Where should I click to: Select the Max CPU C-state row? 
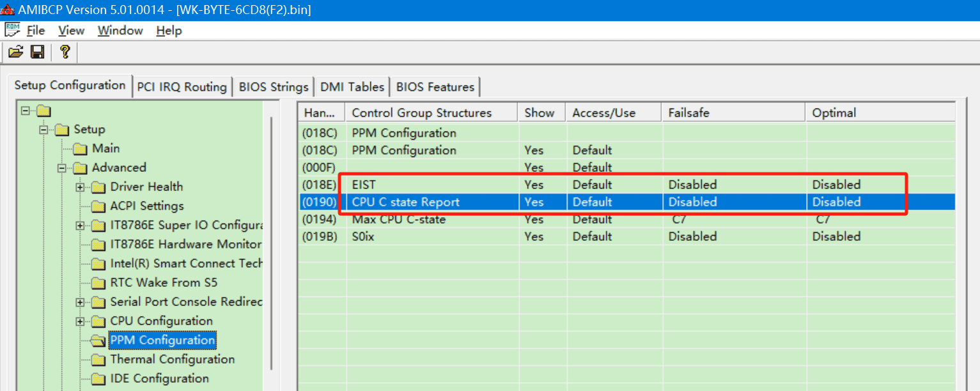tap(398, 219)
